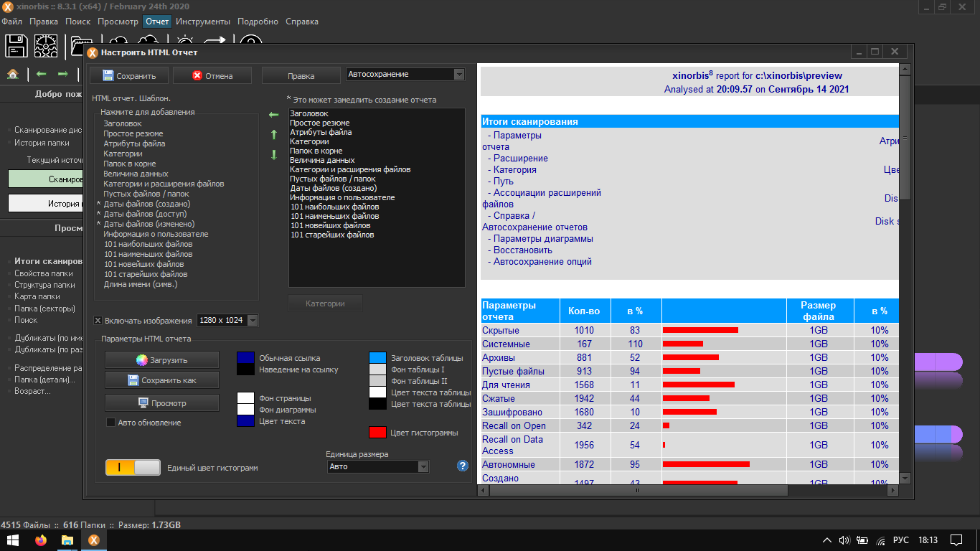Image resolution: width=980 pixels, height=551 pixels.
Task: Open the Поиск menu
Action: [x=77, y=22]
